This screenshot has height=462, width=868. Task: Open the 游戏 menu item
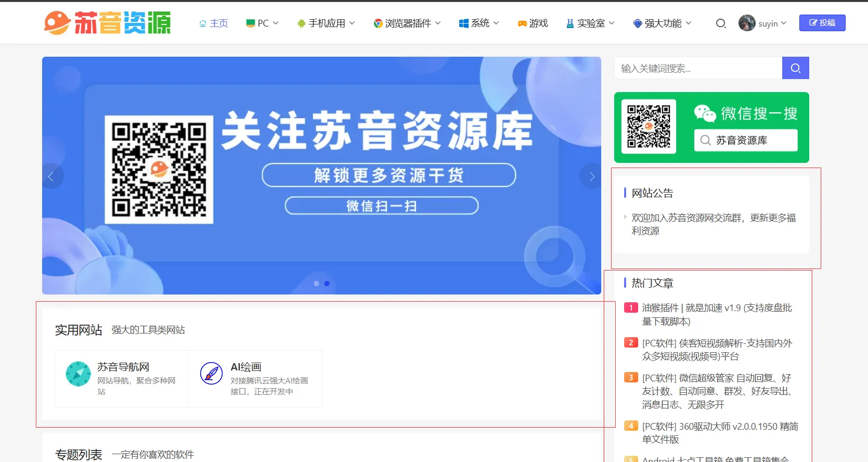tap(539, 23)
